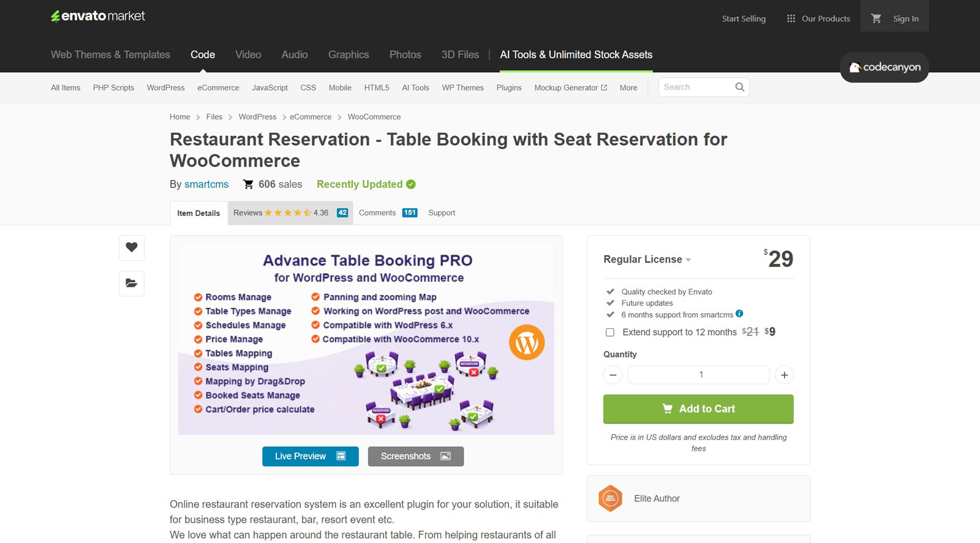Open WordPress in sub navigation
This screenshot has height=543, width=980.
(x=165, y=88)
